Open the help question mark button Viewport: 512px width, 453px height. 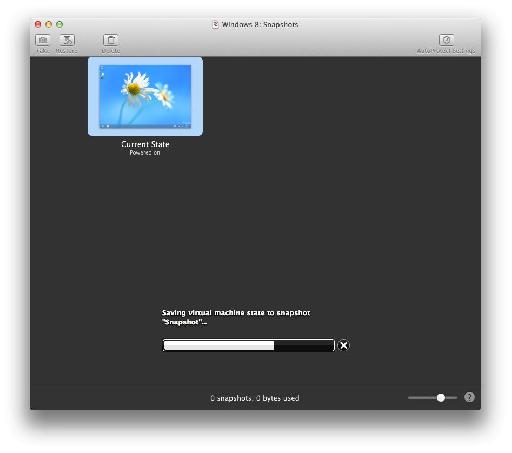click(x=469, y=397)
